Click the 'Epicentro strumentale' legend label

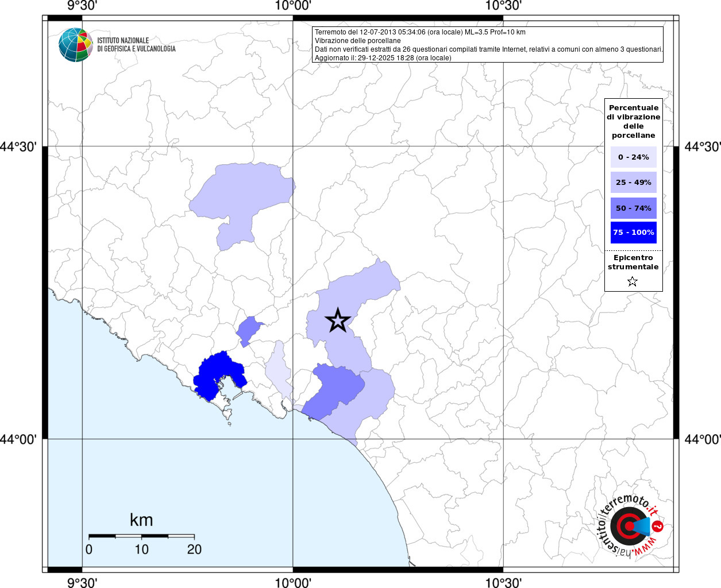[x=634, y=262]
